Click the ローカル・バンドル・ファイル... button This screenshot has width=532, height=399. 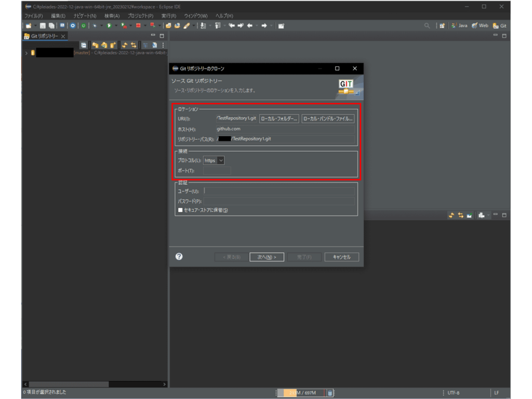(328, 119)
